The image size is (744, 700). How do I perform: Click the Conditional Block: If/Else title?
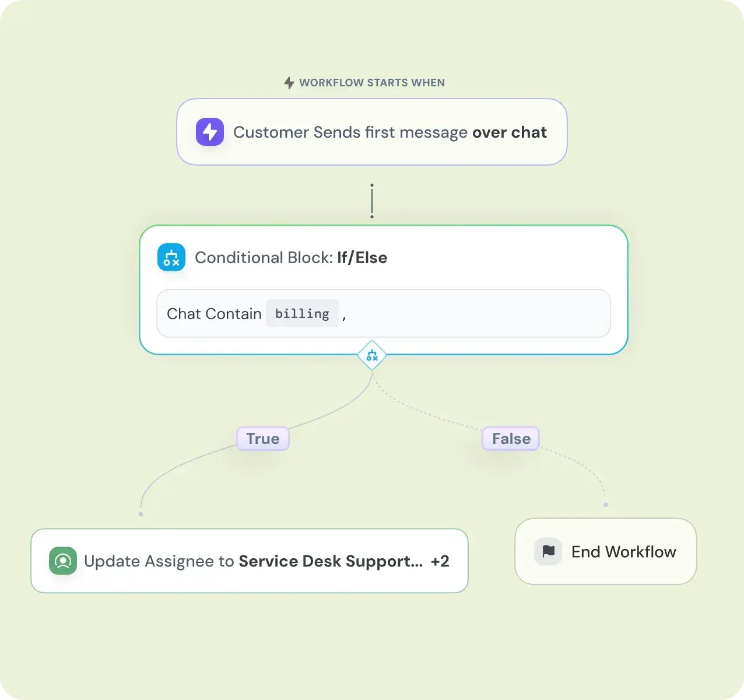coord(291,257)
